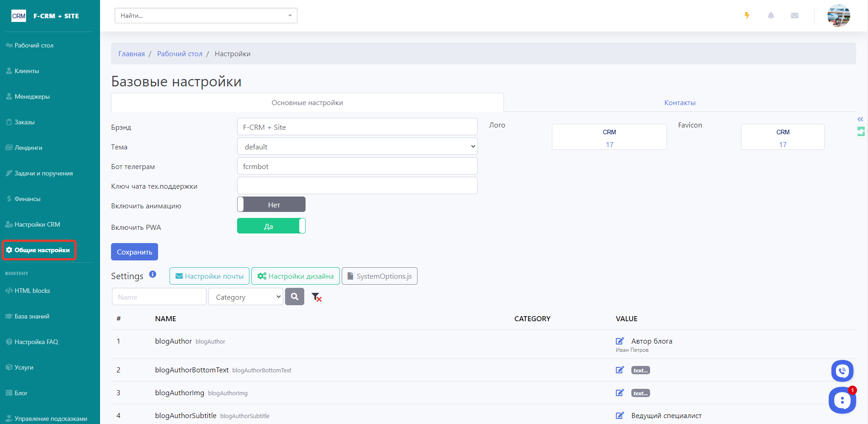Disable the Включить PWA switch
The image size is (868, 424).
click(x=271, y=226)
